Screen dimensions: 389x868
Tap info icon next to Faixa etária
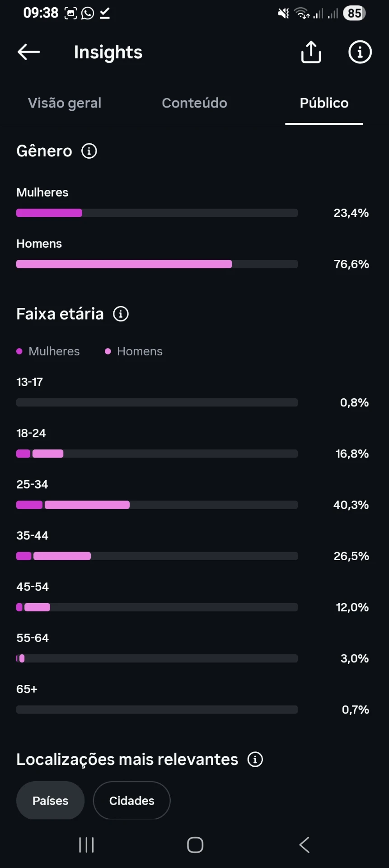(121, 314)
